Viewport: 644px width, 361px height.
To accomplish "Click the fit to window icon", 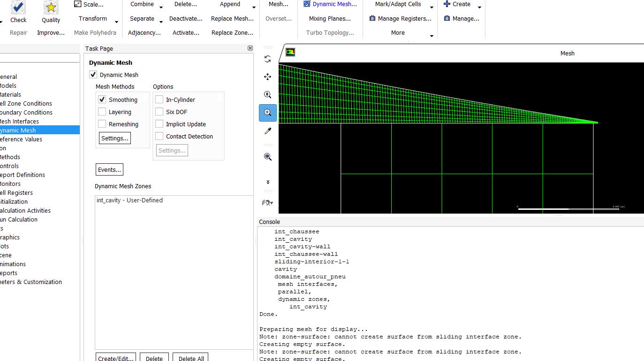I will (267, 157).
